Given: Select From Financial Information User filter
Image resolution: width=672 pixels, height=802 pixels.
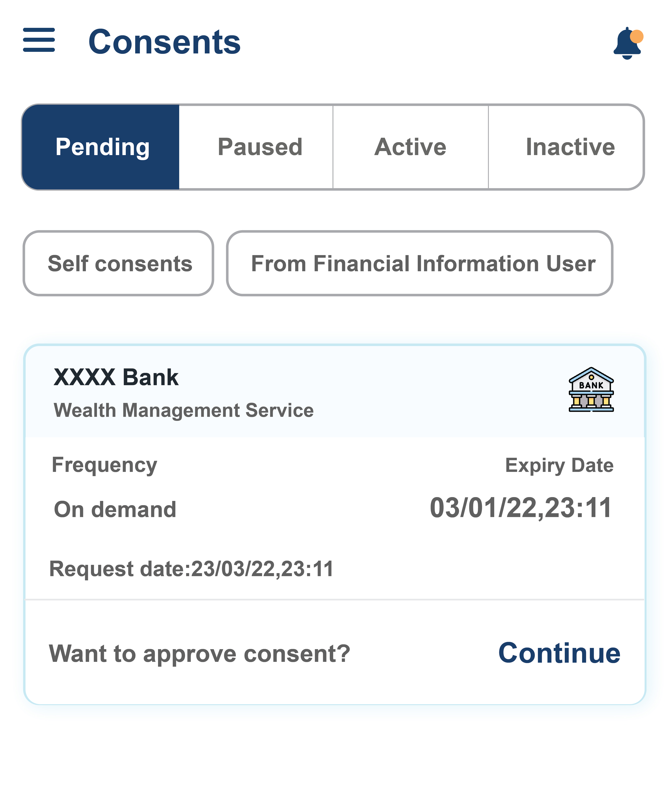Looking at the screenshot, I should [x=420, y=263].
